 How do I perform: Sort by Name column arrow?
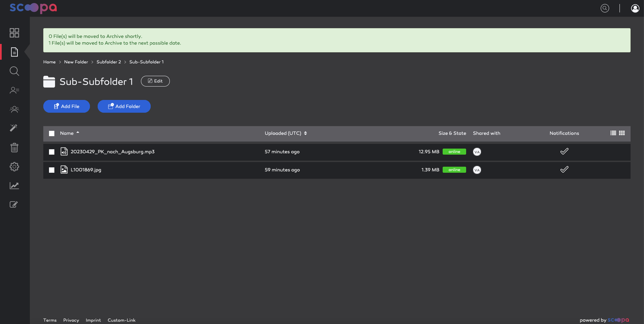tap(78, 133)
